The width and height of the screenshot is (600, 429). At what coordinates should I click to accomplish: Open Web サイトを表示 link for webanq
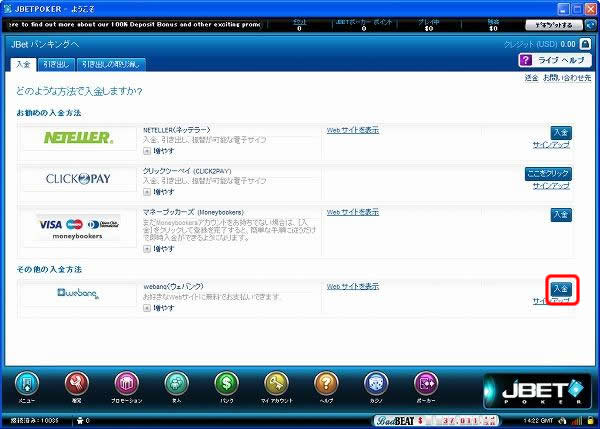(x=353, y=286)
